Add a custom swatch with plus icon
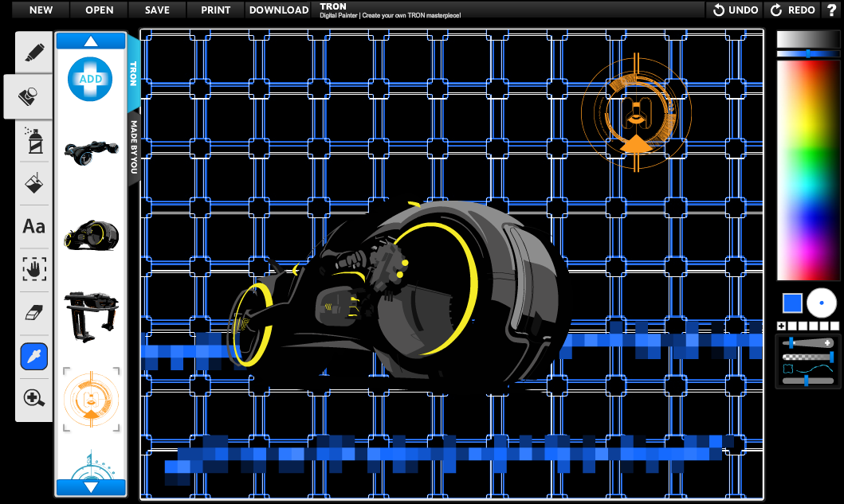The width and height of the screenshot is (844, 504). click(x=781, y=326)
